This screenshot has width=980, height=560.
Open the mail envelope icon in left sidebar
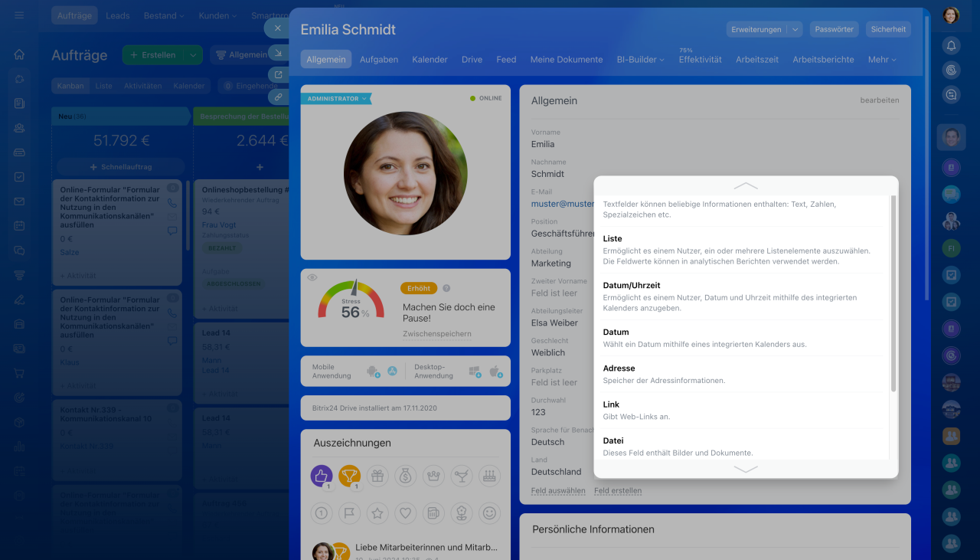[x=19, y=201]
